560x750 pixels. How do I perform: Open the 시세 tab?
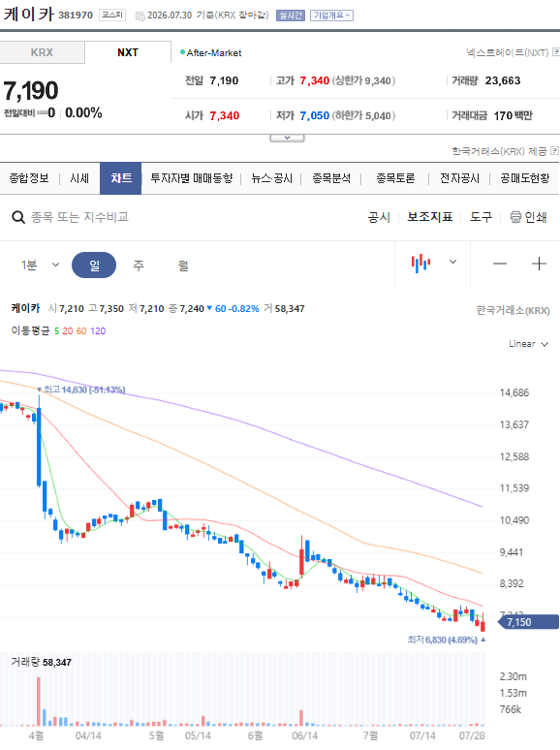pyautogui.click(x=79, y=178)
